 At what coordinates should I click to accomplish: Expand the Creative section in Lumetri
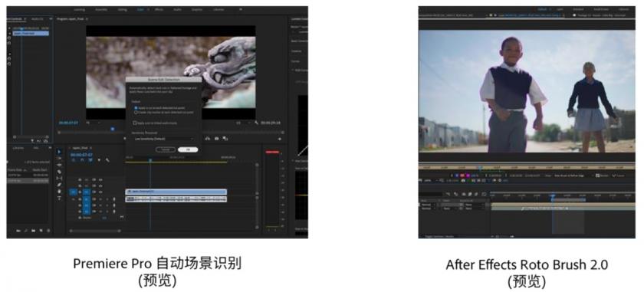pos(296,51)
